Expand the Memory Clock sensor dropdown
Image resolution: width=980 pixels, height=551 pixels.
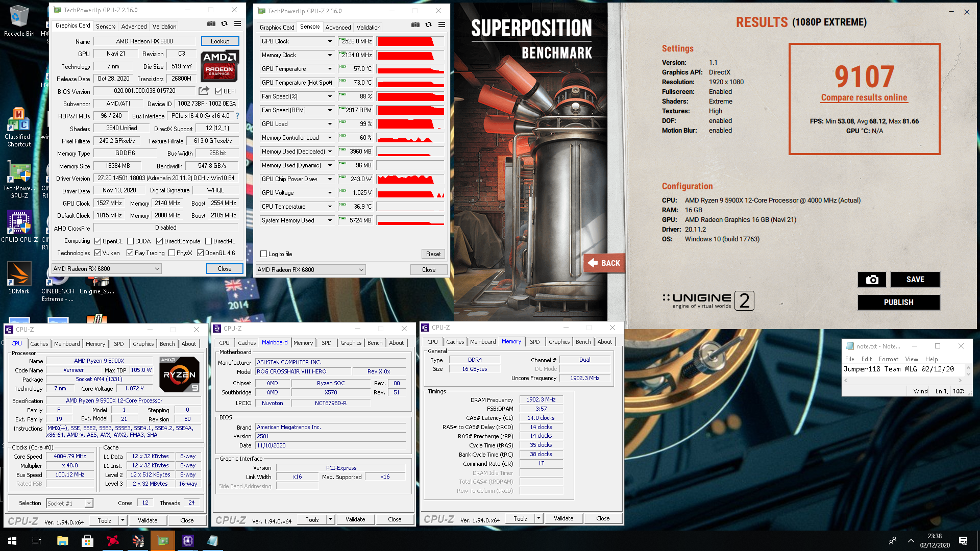330,55
